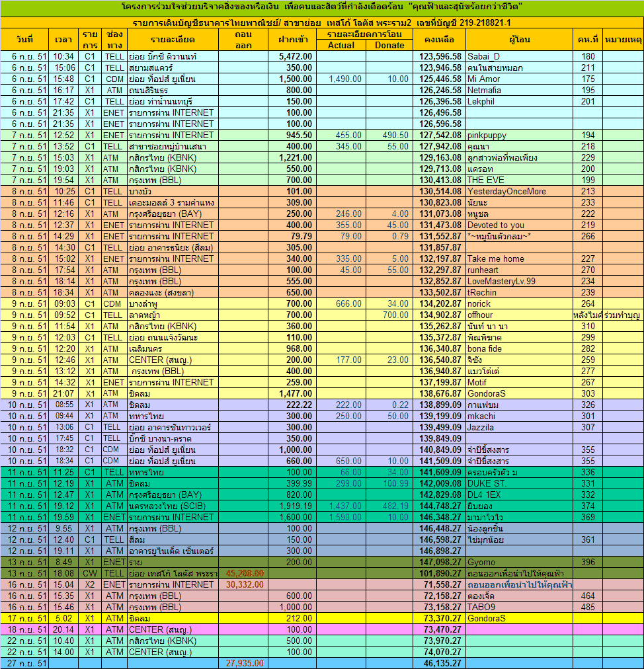This screenshot has height=669, width=644.
Task: Click the reference number 180
Action: click(588, 56)
